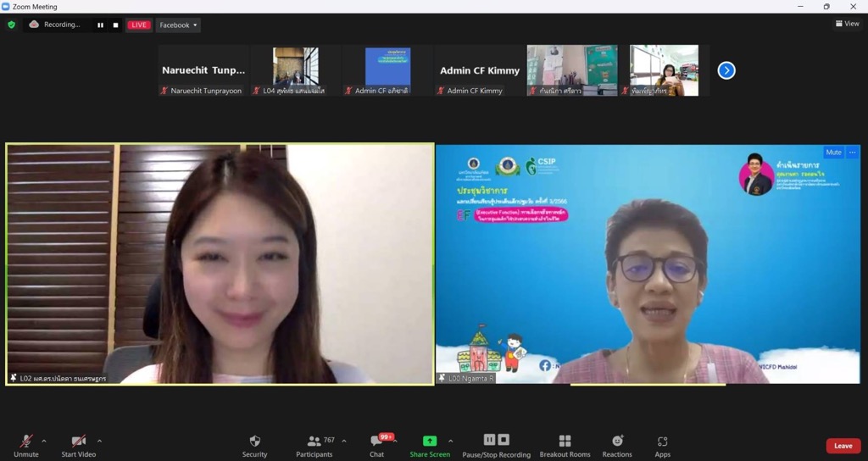Unmute the microphone
Screen dimensions: 868x461
coord(26,446)
